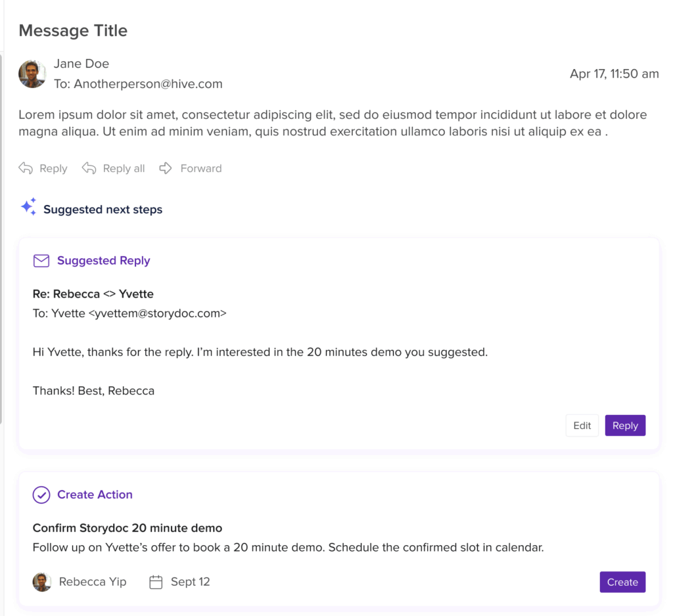Click the Reply all text link
The height and width of the screenshot is (616, 673).
click(x=124, y=169)
